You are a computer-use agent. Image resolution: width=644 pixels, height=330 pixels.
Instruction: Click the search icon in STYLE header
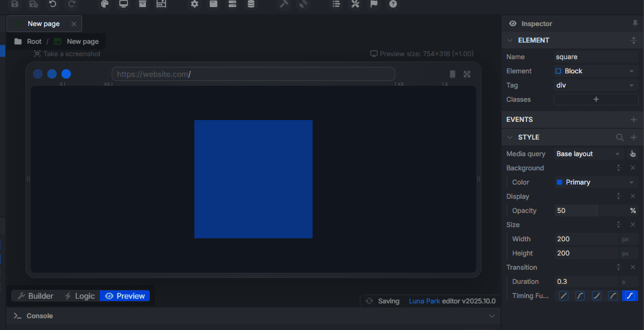620,137
